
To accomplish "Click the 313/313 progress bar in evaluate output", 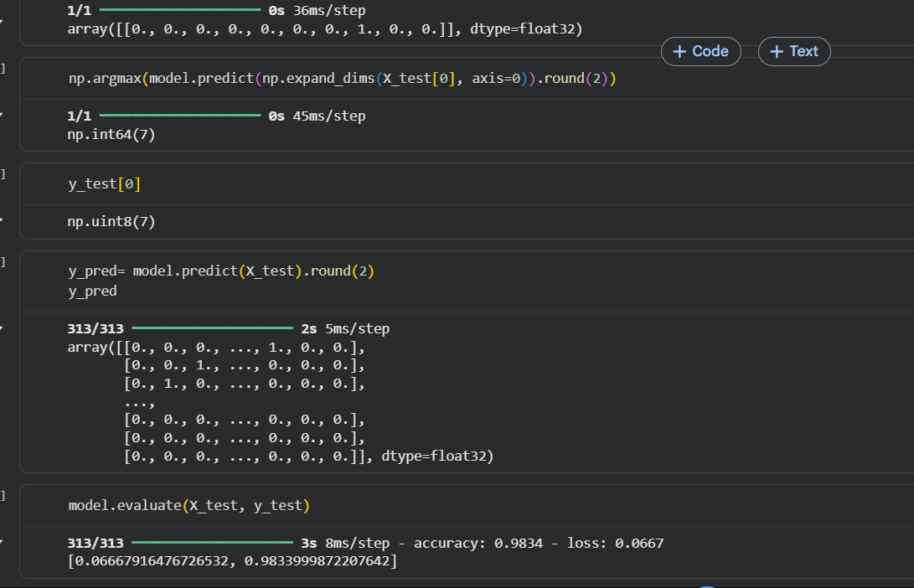I will click(212, 543).
